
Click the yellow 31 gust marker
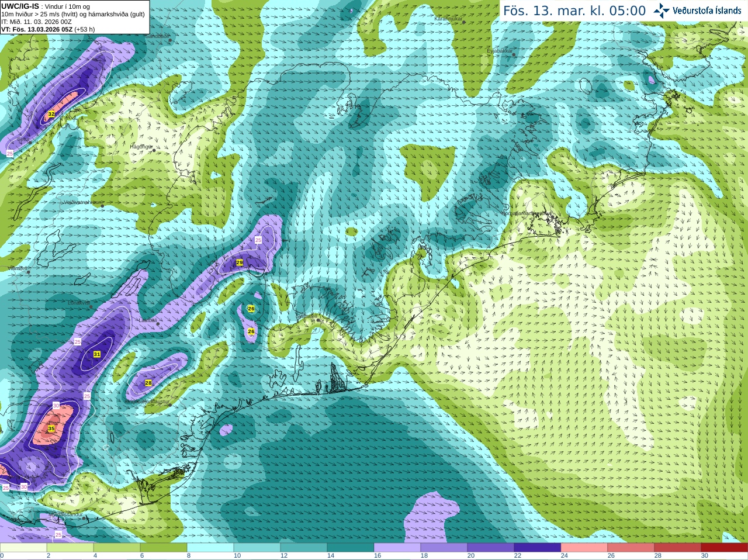97,354
